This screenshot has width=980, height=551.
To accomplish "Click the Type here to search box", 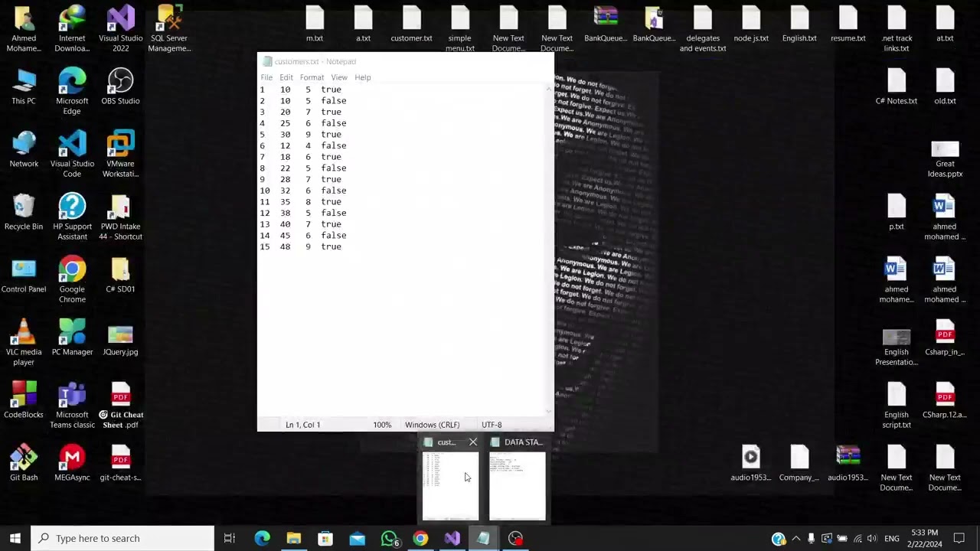I will pyautogui.click(x=122, y=538).
